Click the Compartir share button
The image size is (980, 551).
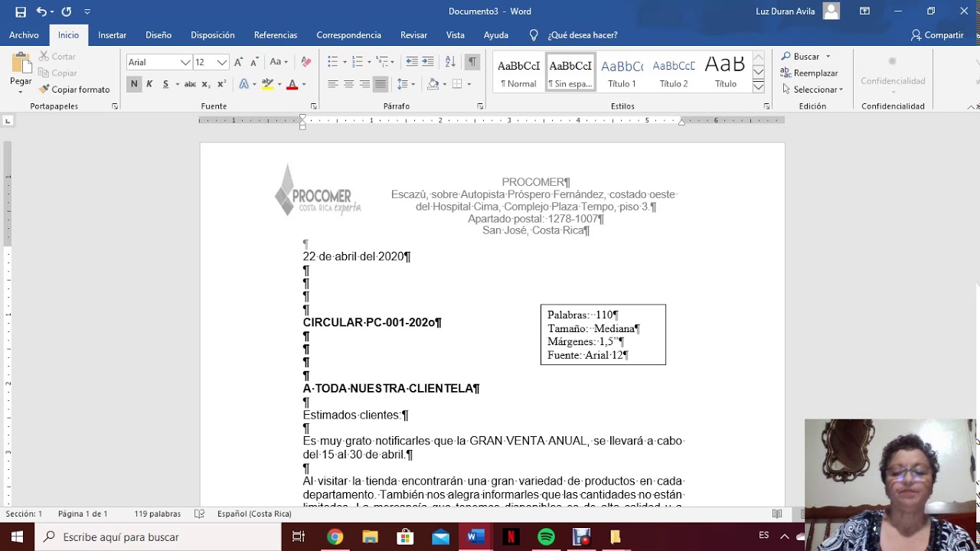click(937, 35)
